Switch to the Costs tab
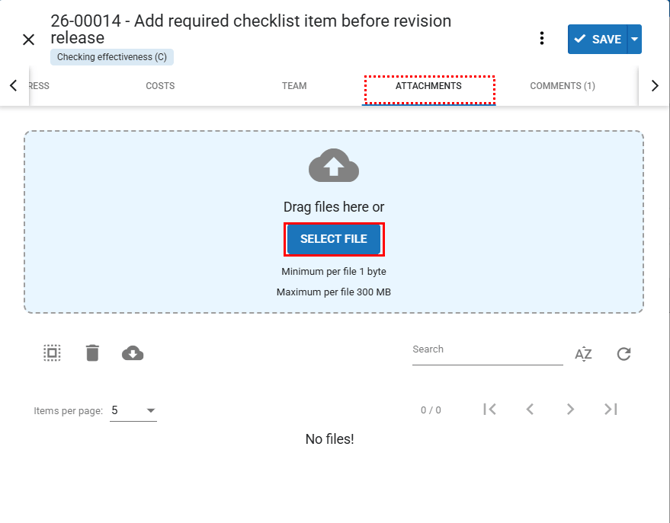The width and height of the screenshot is (670, 523). 160,86
